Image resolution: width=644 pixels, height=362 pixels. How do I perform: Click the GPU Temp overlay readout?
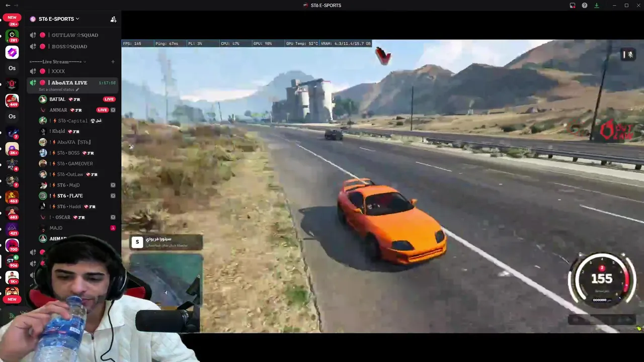(302, 44)
